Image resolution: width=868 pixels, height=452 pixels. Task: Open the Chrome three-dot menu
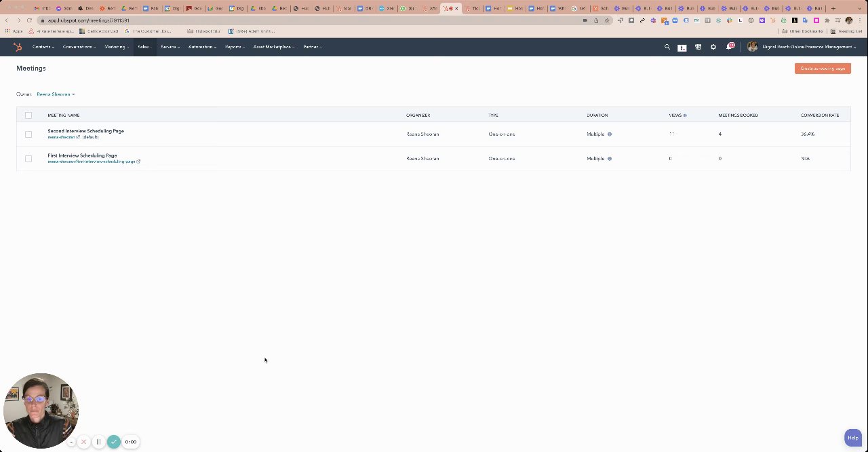(x=860, y=20)
